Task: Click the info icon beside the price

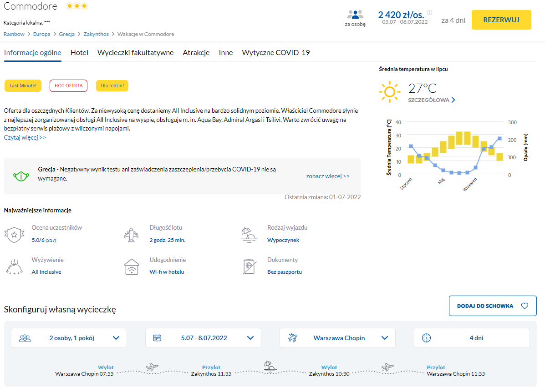Action: click(x=429, y=13)
